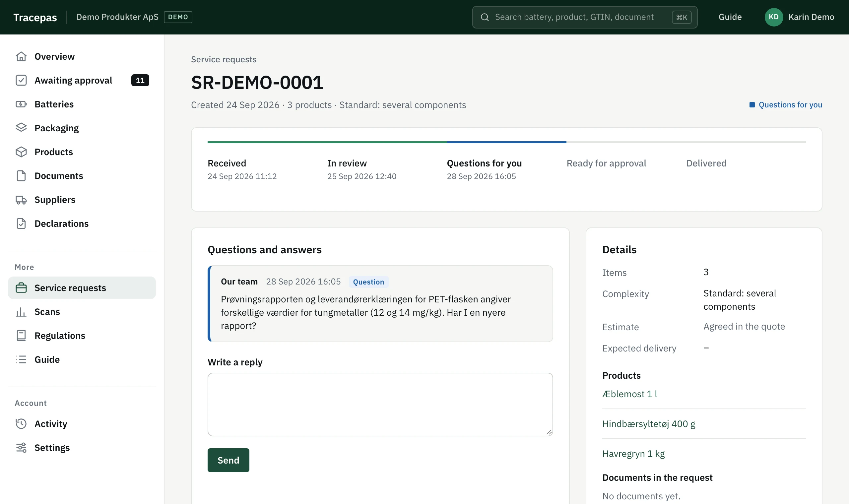Screen dimensions: 849x504
Task: Open the Activity history icon
Action: [x=21, y=424]
